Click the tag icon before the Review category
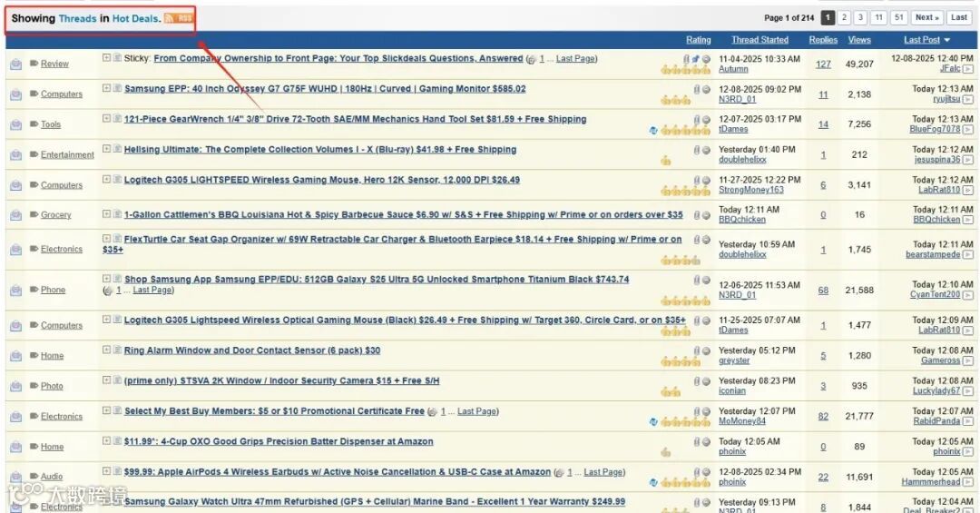 pos(34,64)
